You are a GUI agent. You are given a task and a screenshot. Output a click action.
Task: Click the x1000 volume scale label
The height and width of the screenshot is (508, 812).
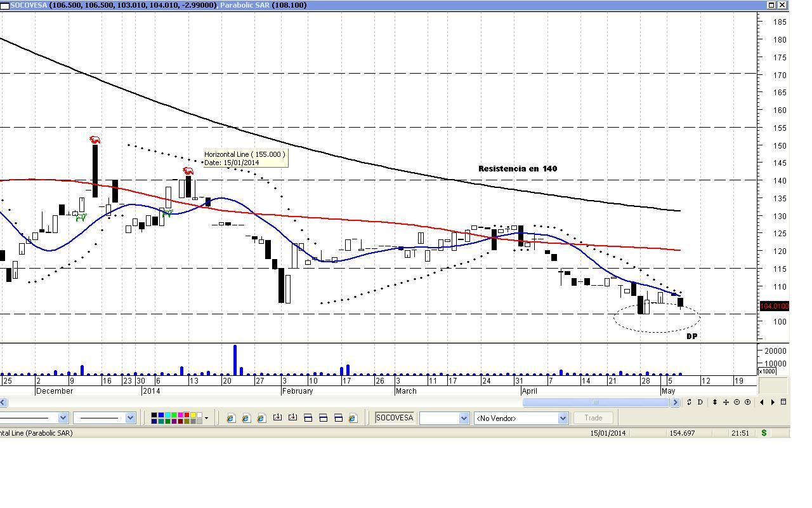tap(767, 371)
